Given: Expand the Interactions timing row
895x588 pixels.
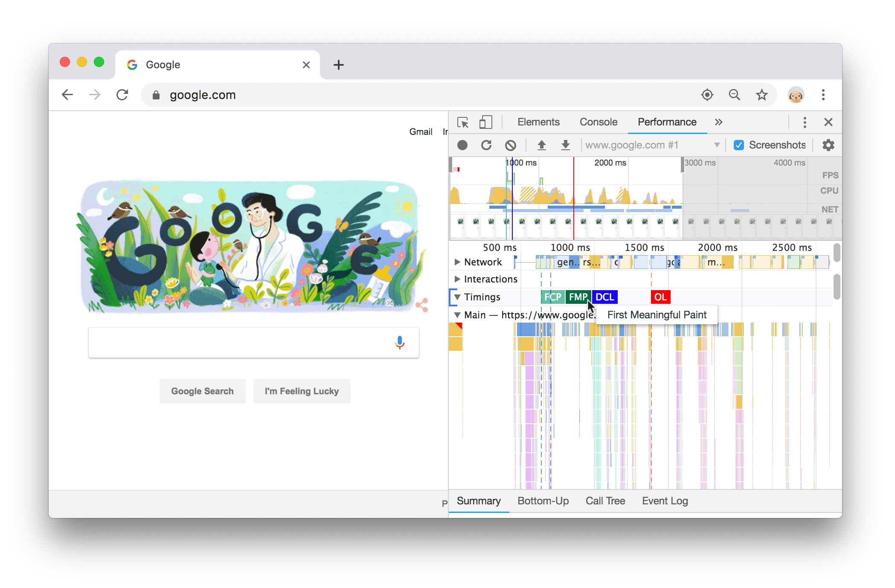Looking at the screenshot, I should click(457, 279).
